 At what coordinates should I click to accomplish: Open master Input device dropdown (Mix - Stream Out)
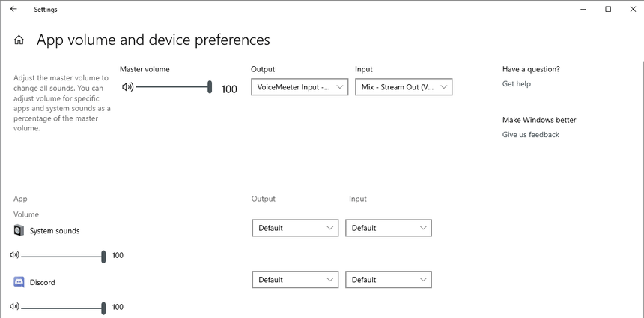403,87
